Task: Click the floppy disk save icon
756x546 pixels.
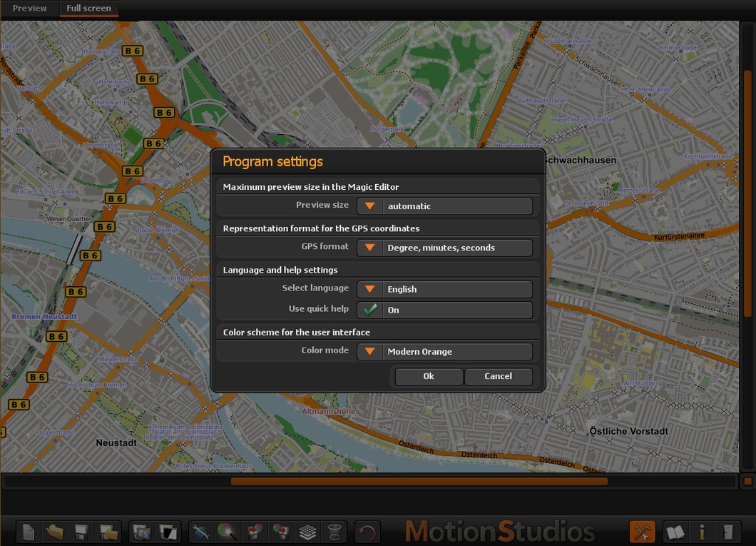Action: click(x=81, y=532)
